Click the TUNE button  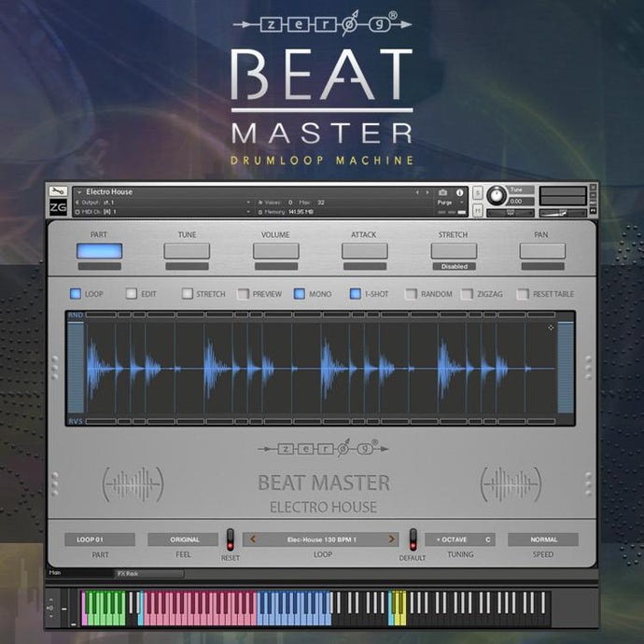click(187, 251)
